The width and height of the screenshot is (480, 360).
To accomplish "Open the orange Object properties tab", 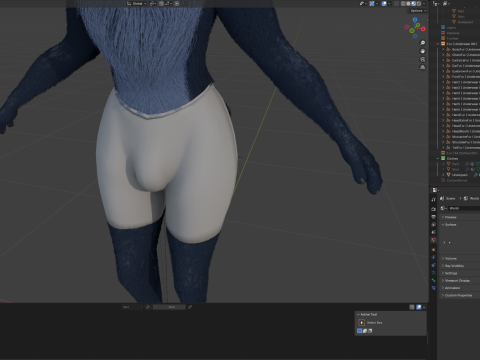I will (x=433, y=250).
